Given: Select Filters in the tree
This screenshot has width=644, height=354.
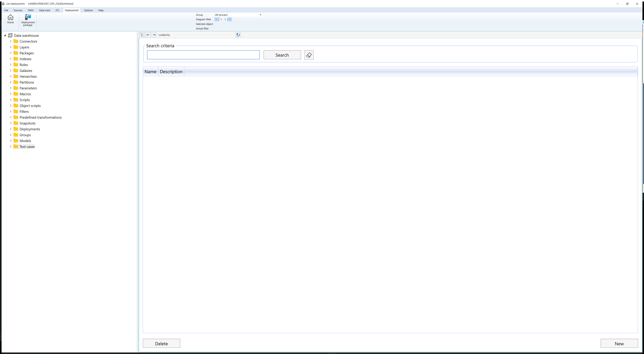Looking at the screenshot, I should click(x=24, y=111).
